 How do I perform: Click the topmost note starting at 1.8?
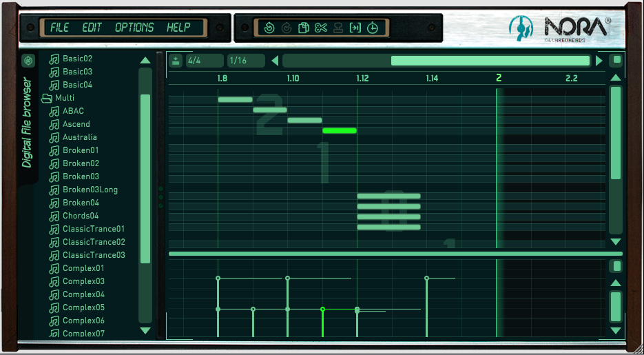(x=235, y=99)
